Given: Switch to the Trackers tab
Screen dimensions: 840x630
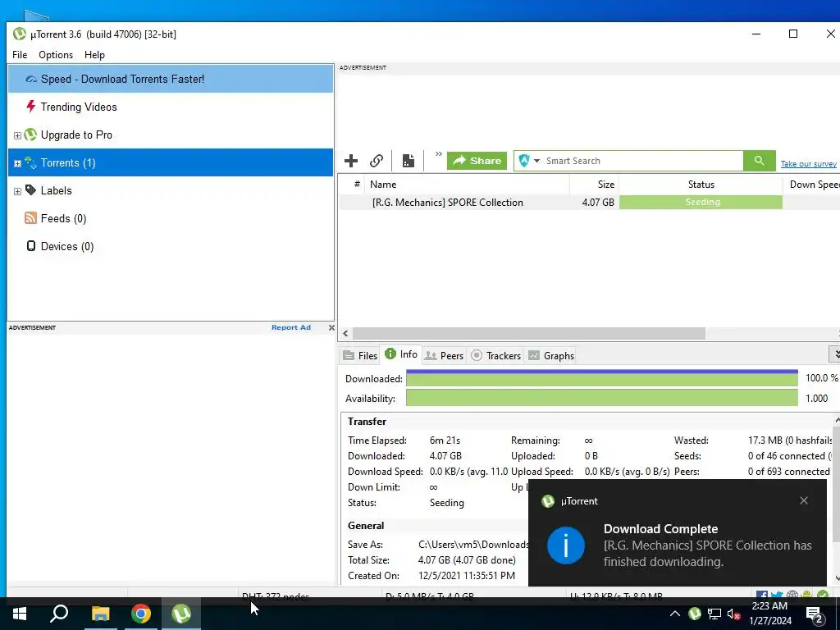Looking at the screenshot, I should (x=495, y=356).
